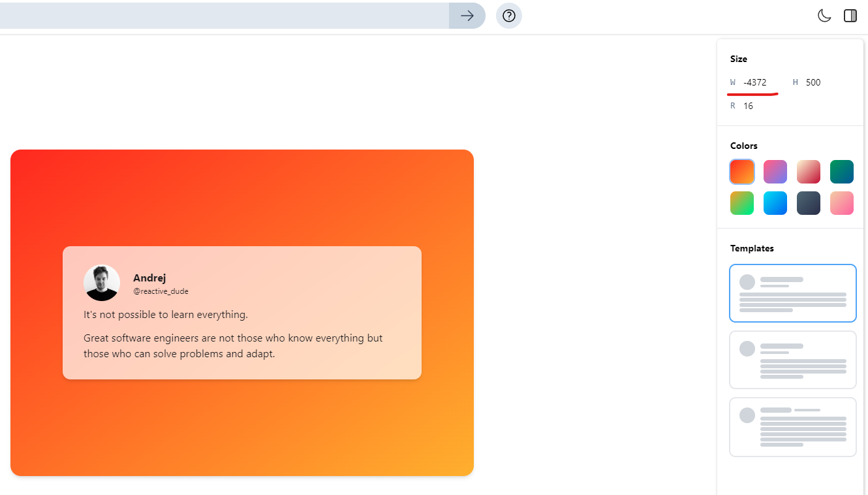This screenshot has width=868, height=495.
Task: Click the R radius input showing 16
Action: pyautogui.click(x=748, y=105)
